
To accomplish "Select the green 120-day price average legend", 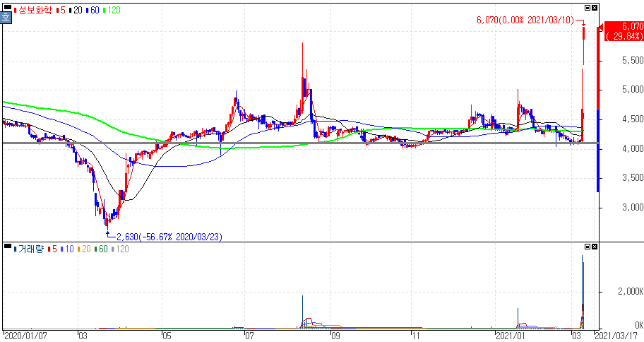I will point(112,11).
